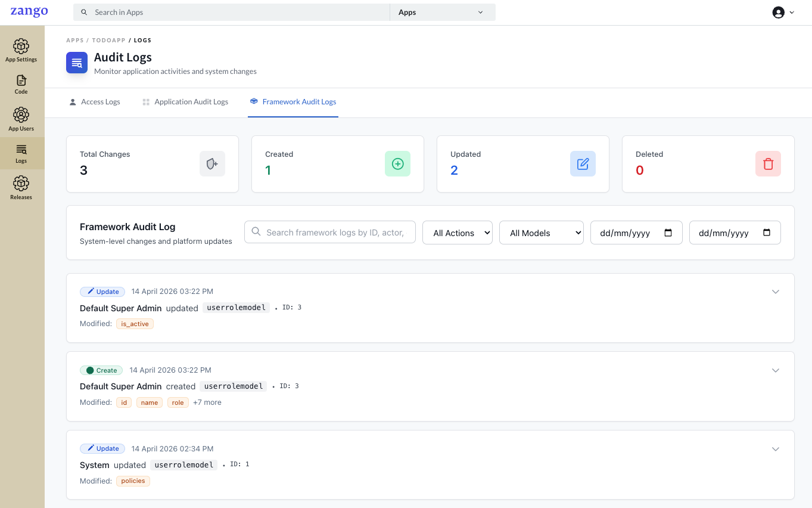812x508 pixels.
Task: Open the Apps scope dropdown
Action: pos(442,13)
